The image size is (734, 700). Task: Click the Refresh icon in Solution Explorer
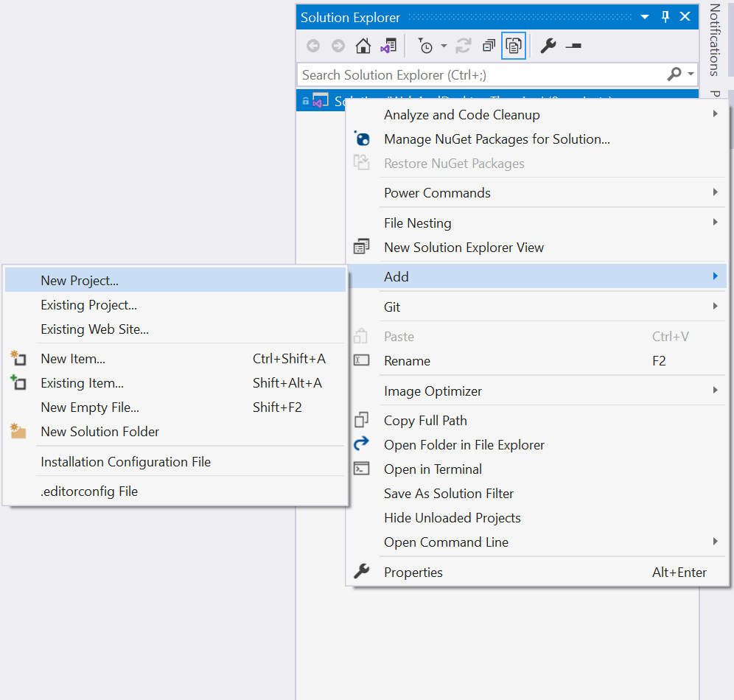464,46
